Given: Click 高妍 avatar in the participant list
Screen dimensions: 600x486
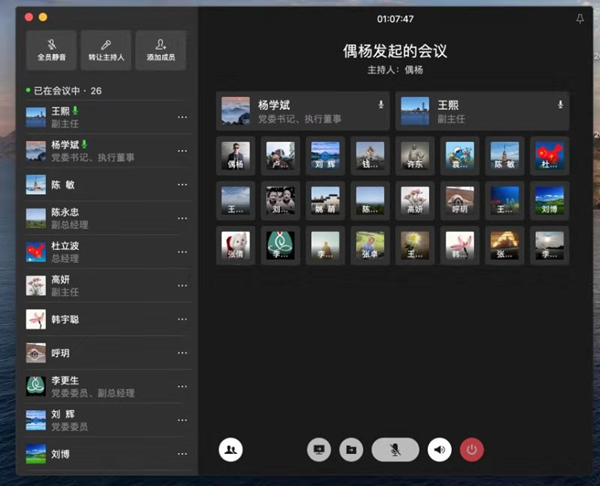Looking at the screenshot, I should pyautogui.click(x=36, y=285).
